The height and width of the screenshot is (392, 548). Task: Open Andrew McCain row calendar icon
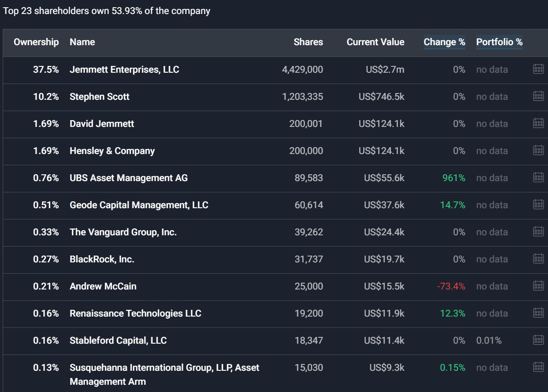point(538,286)
